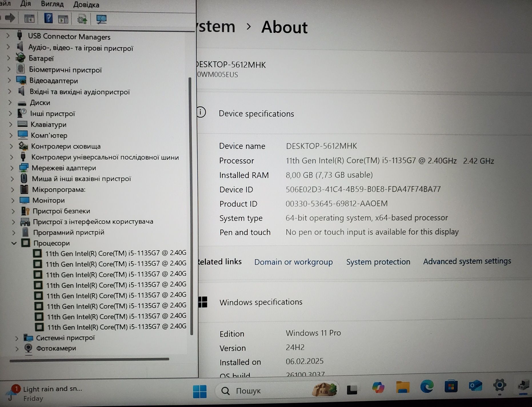532x407 pixels.
Task: Open the System protection link
Action: [x=378, y=262]
